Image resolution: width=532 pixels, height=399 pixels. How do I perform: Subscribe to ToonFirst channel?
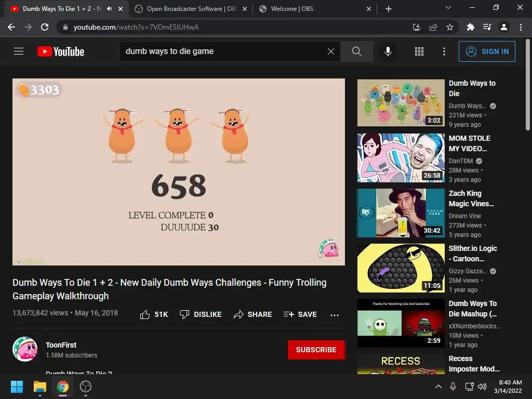click(316, 350)
